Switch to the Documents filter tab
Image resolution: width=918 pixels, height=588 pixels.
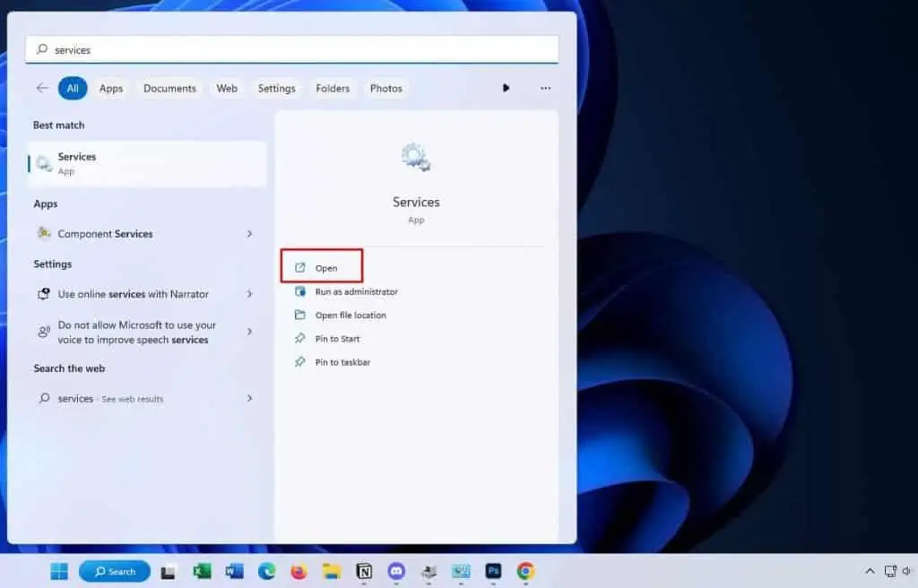pos(169,88)
